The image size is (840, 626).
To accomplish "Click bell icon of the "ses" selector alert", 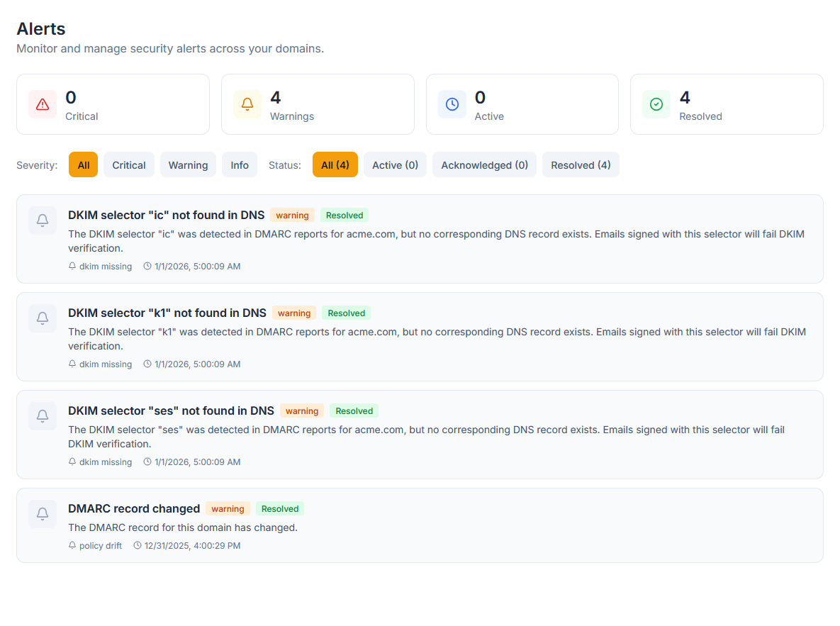I will (43, 416).
